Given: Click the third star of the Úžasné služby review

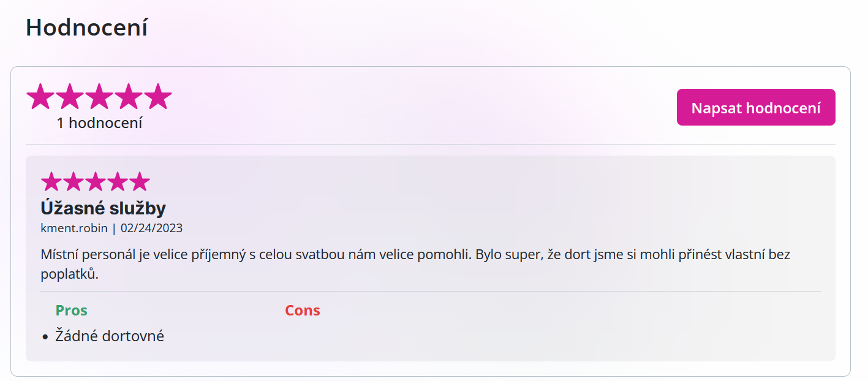Looking at the screenshot, I should (x=96, y=181).
